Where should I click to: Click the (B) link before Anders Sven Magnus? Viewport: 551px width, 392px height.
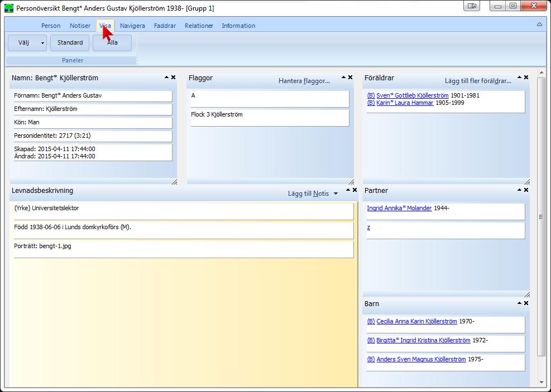pyautogui.click(x=371, y=359)
